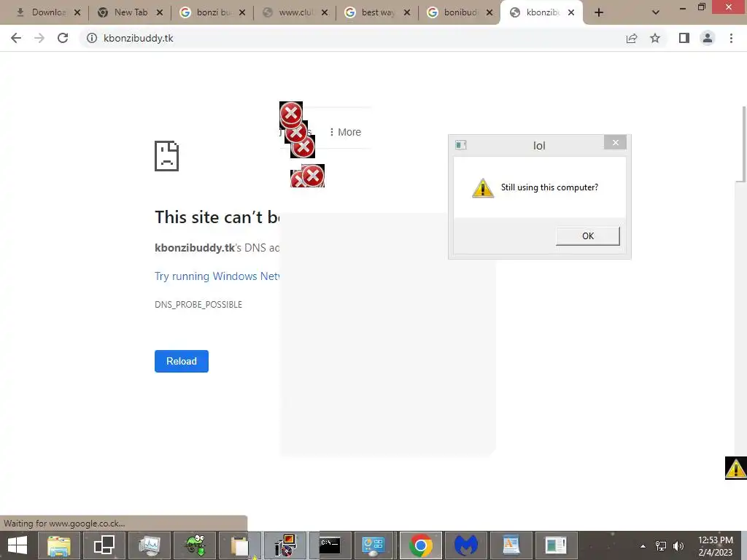Close the 'best way' tab
The width and height of the screenshot is (747, 560).
point(407,13)
